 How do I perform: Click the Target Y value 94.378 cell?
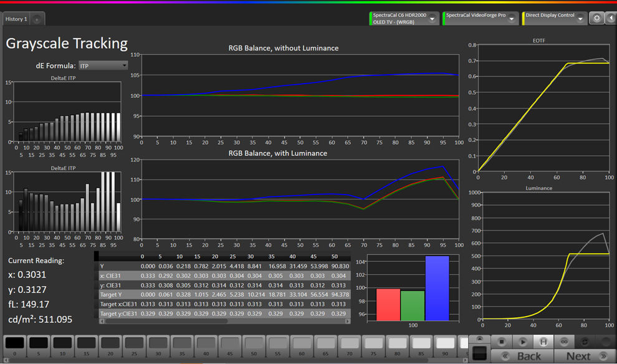tap(340, 295)
